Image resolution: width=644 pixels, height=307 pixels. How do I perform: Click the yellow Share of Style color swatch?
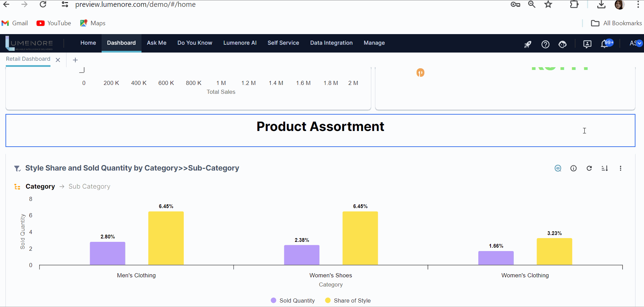tap(328, 301)
